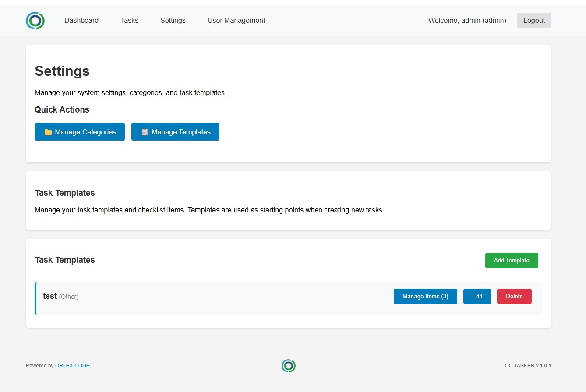Click the Welcome, admin (admin) text

[467, 21]
